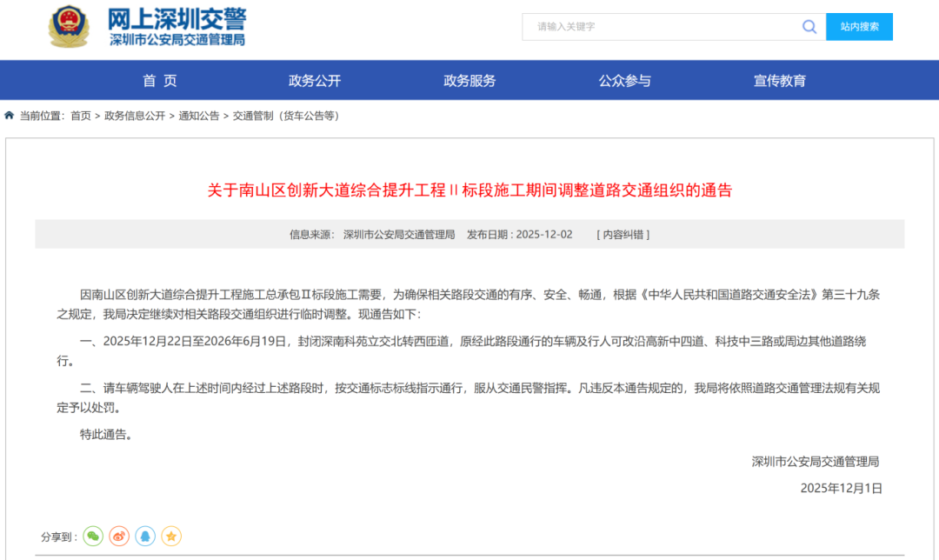Open the 政务公开 navigation menu
Viewport: 939px width, 560px height.
click(x=315, y=81)
